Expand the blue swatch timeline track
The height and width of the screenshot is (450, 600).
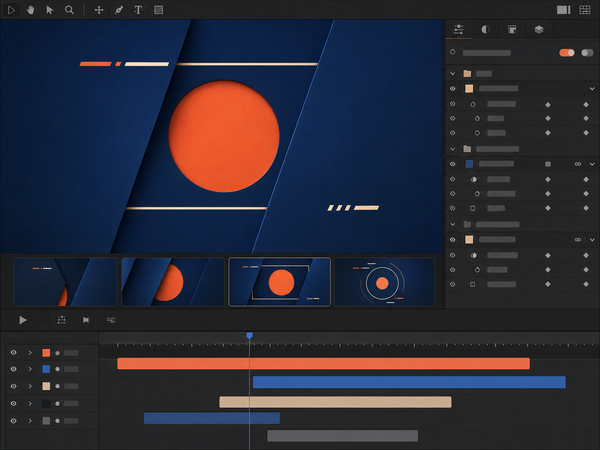(x=30, y=369)
